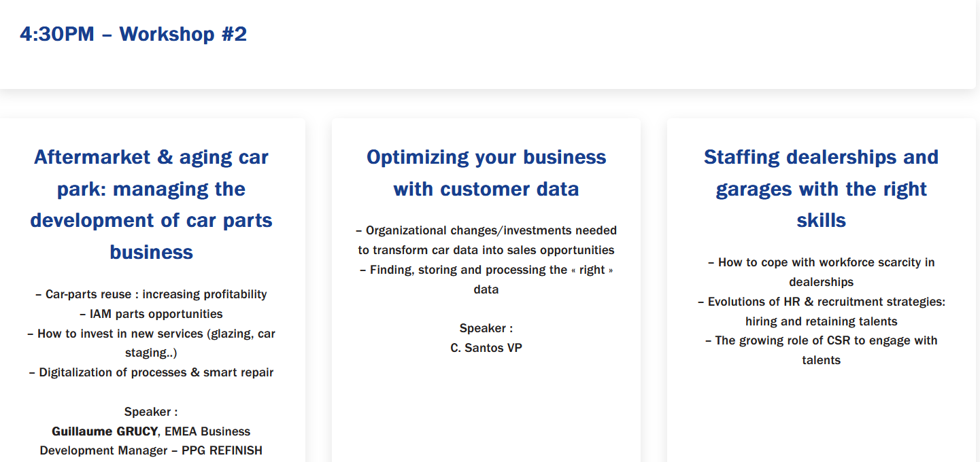This screenshot has width=980, height=462.
Task: Click the "hiring and retaining talents" text
Action: [821, 321]
